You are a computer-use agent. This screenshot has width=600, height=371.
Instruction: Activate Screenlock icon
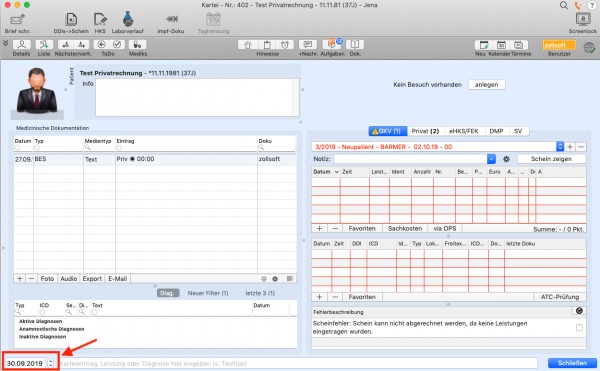[x=583, y=19]
